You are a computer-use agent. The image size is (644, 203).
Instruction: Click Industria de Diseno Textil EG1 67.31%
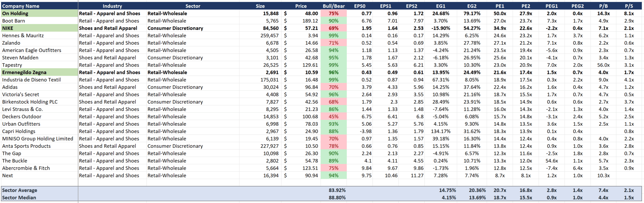tap(440, 80)
